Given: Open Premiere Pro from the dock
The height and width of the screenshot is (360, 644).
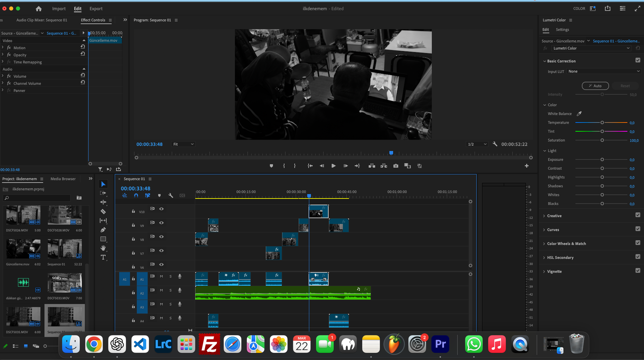Looking at the screenshot, I should coord(440,344).
